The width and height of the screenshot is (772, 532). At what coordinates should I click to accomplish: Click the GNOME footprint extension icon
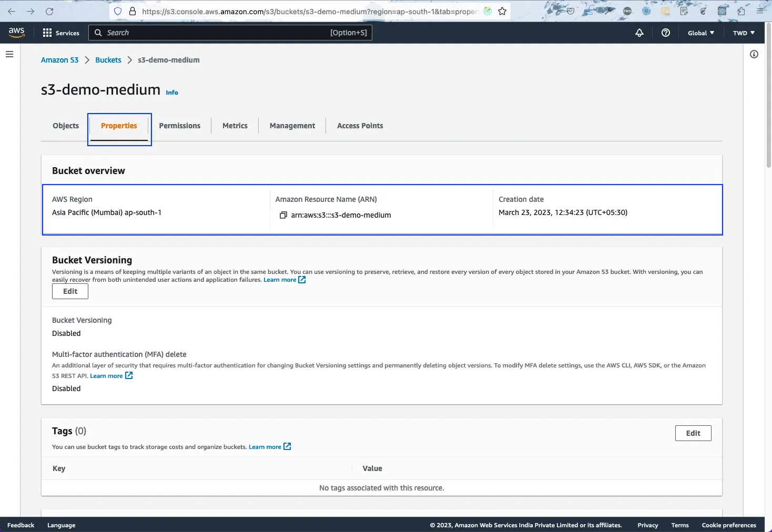(x=703, y=11)
